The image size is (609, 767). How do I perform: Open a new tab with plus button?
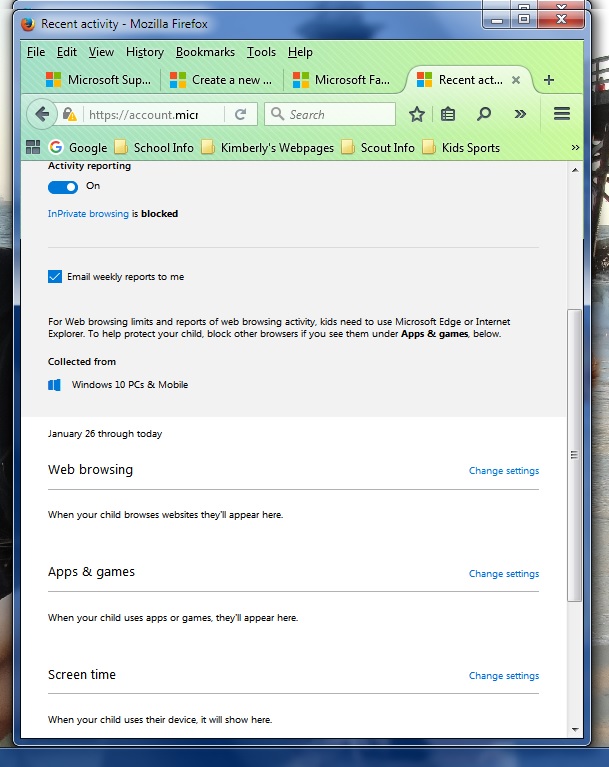pyautogui.click(x=549, y=80)
